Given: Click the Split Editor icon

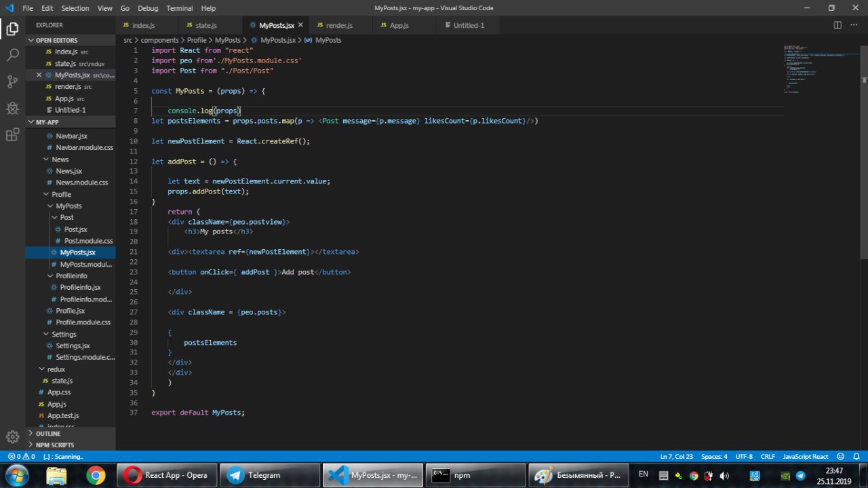Looking at the screenshot, I should click(837, 25).
